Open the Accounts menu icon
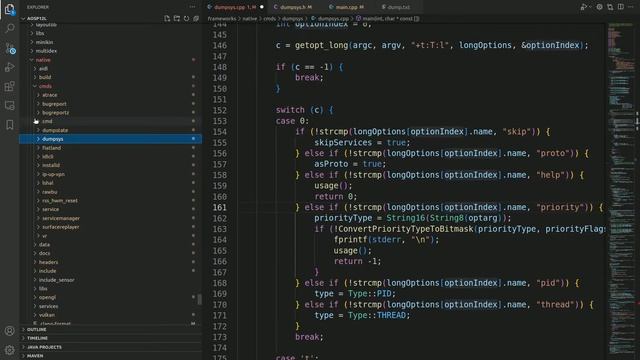 coord(9,331)
